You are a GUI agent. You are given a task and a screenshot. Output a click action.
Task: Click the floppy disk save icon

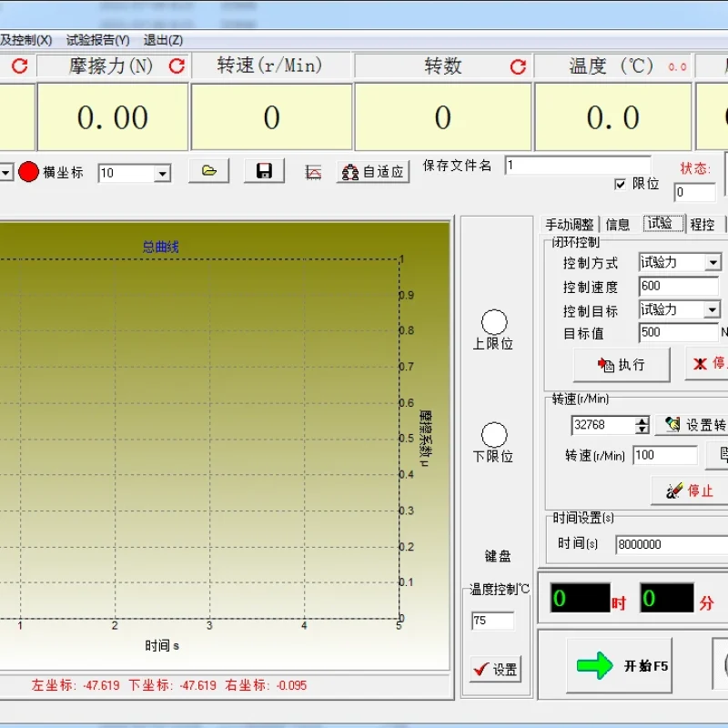[264, 171]
